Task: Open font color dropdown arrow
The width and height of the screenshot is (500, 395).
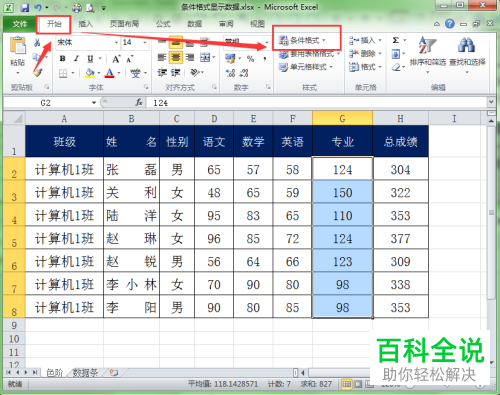Action: [119, 73]
